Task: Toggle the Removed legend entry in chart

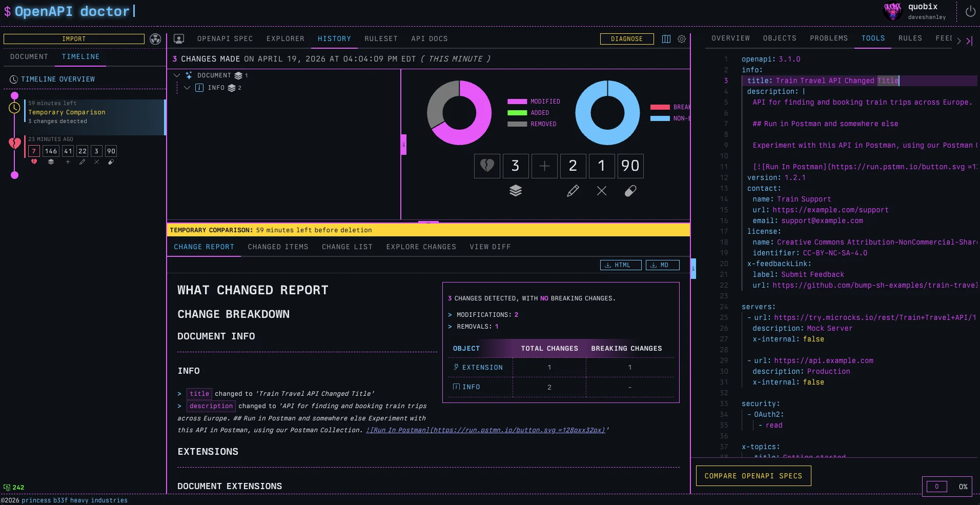Action: (532, 124)
